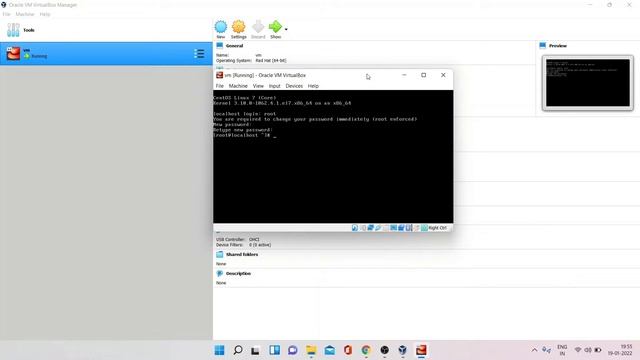Open the Help menu in VirtualBox Manager
The height and width of the screenshot is (360, 640).
(x=45, y=14)
